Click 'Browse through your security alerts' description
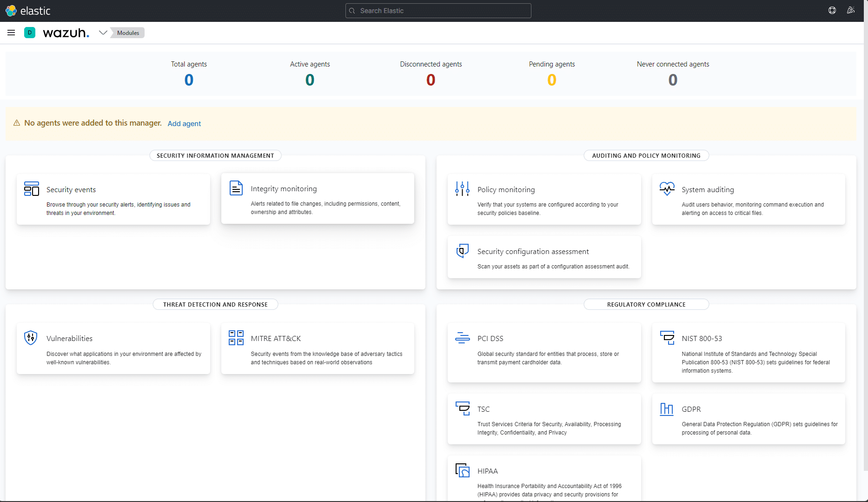The height and width of the screenshot is (502, 868). [x=119, y=209]
